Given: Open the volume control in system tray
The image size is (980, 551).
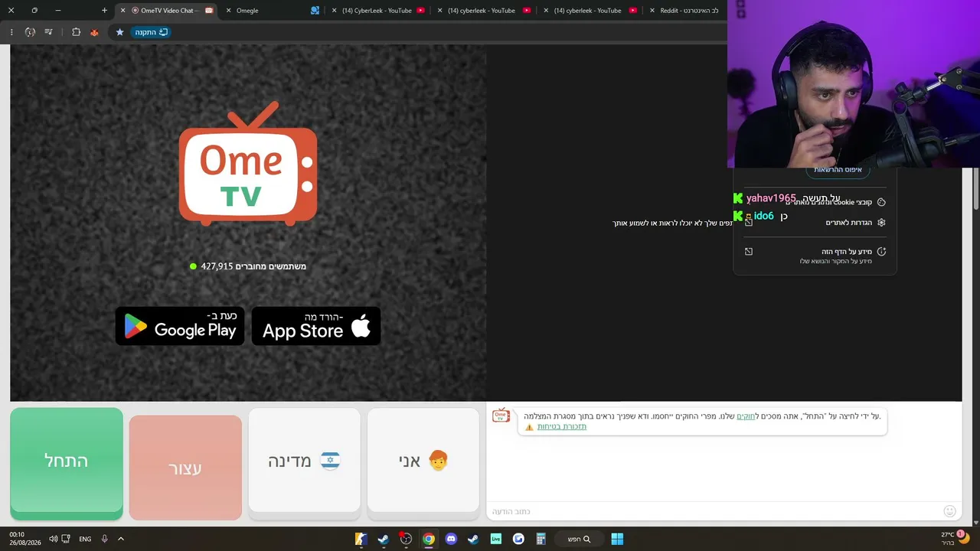Looking at the screenshot, I should pos(53,539).
